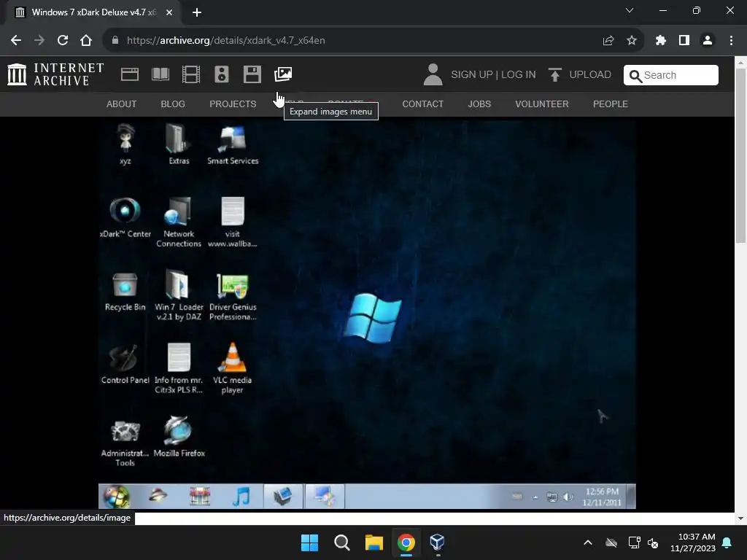Go to Chrome home page

click(86, 41)
